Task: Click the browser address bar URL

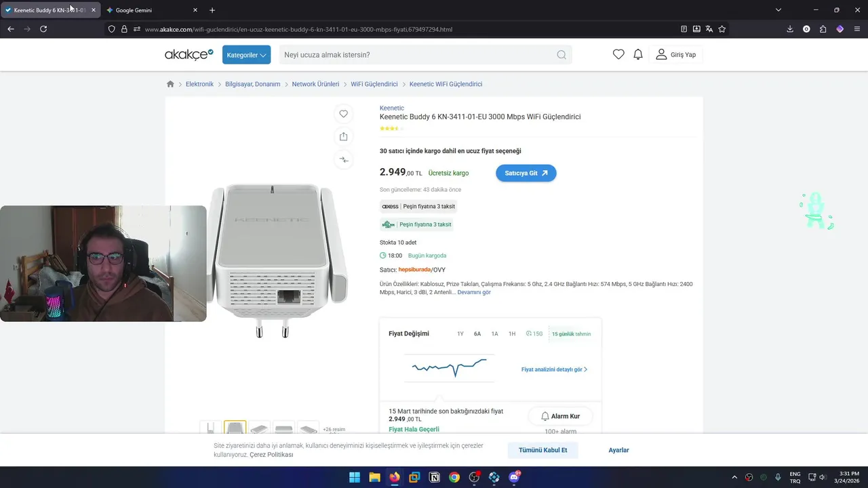Action: tap(298, 29)
